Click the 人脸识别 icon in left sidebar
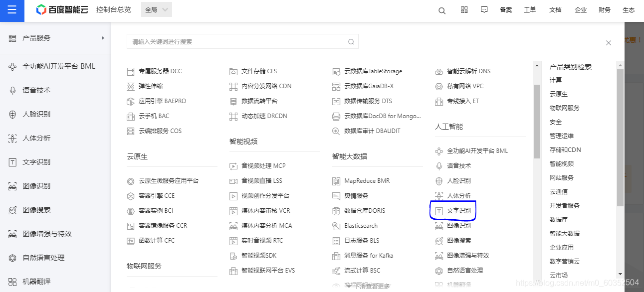 (13, 114)
